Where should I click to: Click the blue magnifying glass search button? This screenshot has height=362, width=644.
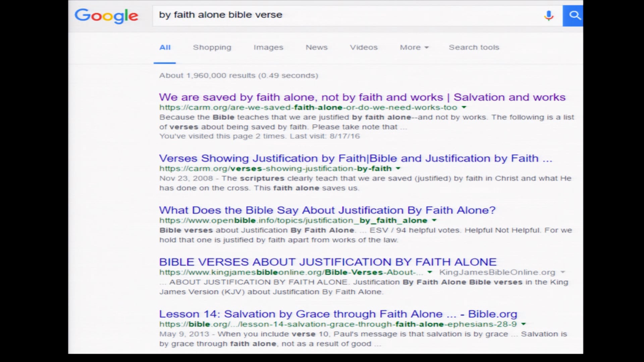pyautogui.click(x=574, y=15)
